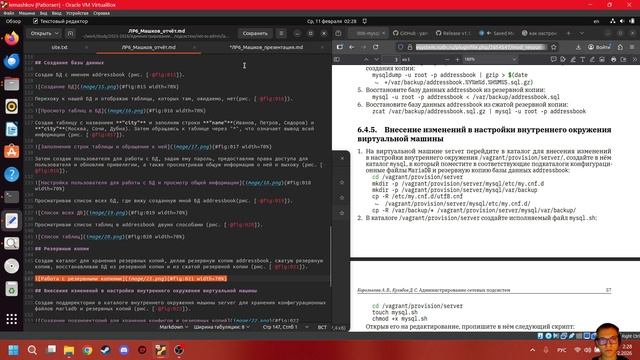Open the Trash in the dock
Screen dimensions: 640x360
coord(11,289)
